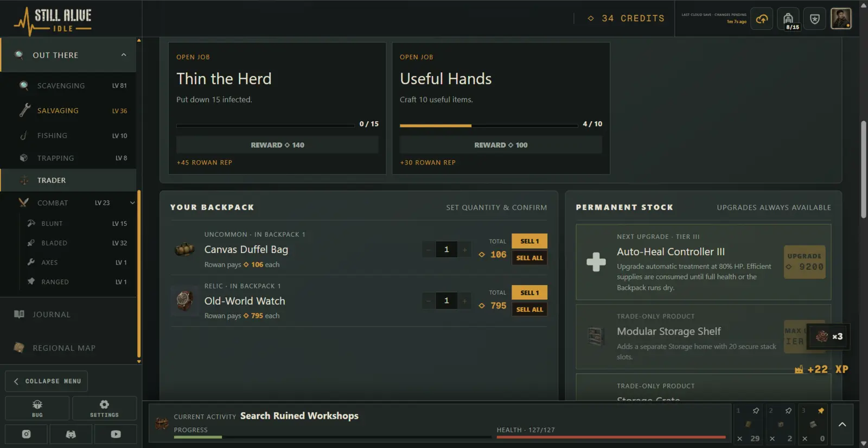Click the Canvas Duffel Bag quantity field
The height and width of the screenshot is (448, 868).
[x=446, y=250]
